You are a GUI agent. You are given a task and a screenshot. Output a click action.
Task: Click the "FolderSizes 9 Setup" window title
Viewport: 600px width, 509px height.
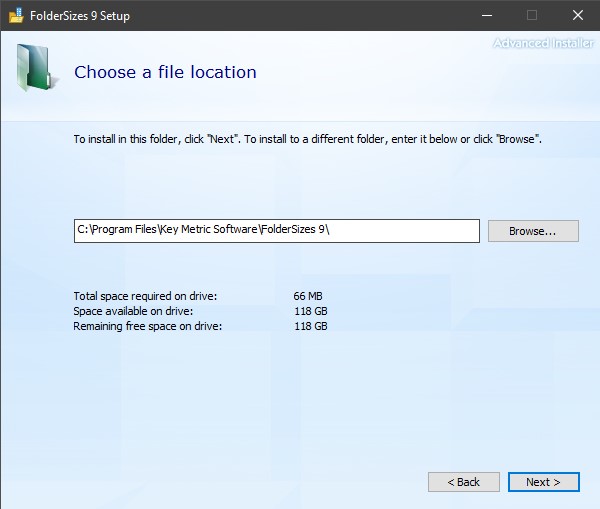click(x=80, y=16)
